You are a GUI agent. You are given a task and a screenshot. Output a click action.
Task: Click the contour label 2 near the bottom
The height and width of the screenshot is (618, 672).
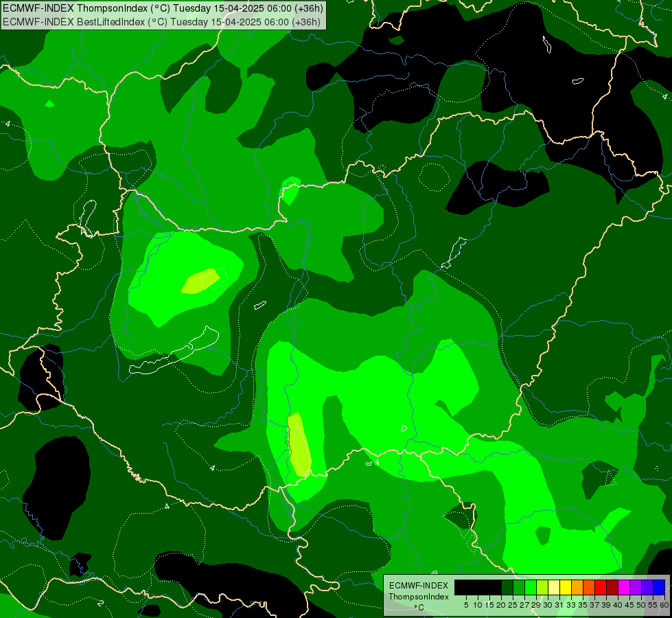pyautogui.click(x=100, y=603)
